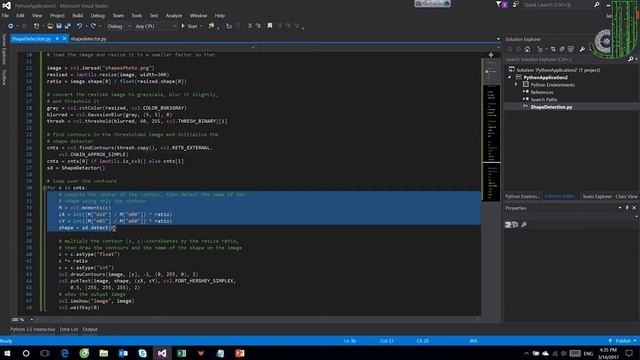Click the New Project toolbar icon
Viewport: 640px width, 360px height.
pos(37,26)
